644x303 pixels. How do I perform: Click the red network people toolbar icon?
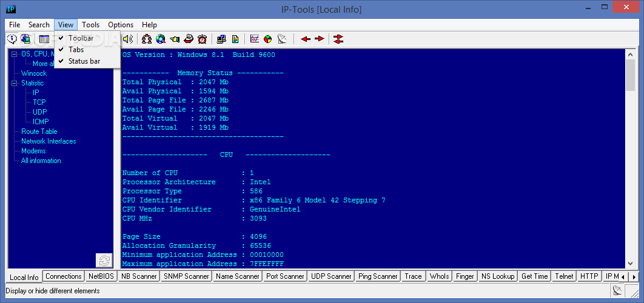click(147, 39)
